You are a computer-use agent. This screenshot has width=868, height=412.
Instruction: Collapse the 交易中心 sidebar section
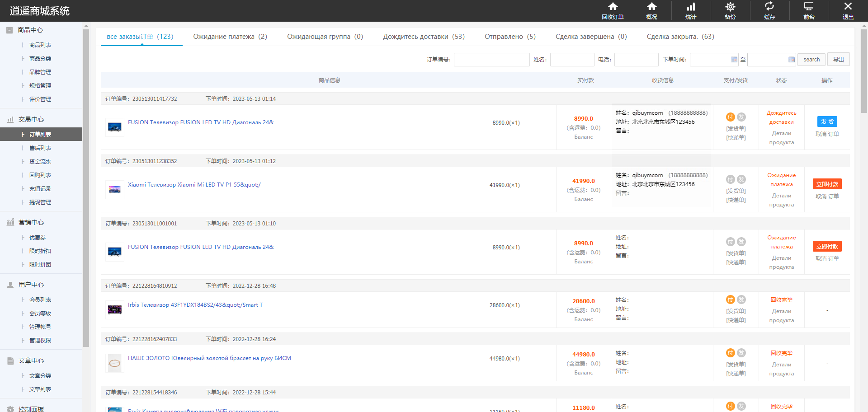tap(31, 119)
